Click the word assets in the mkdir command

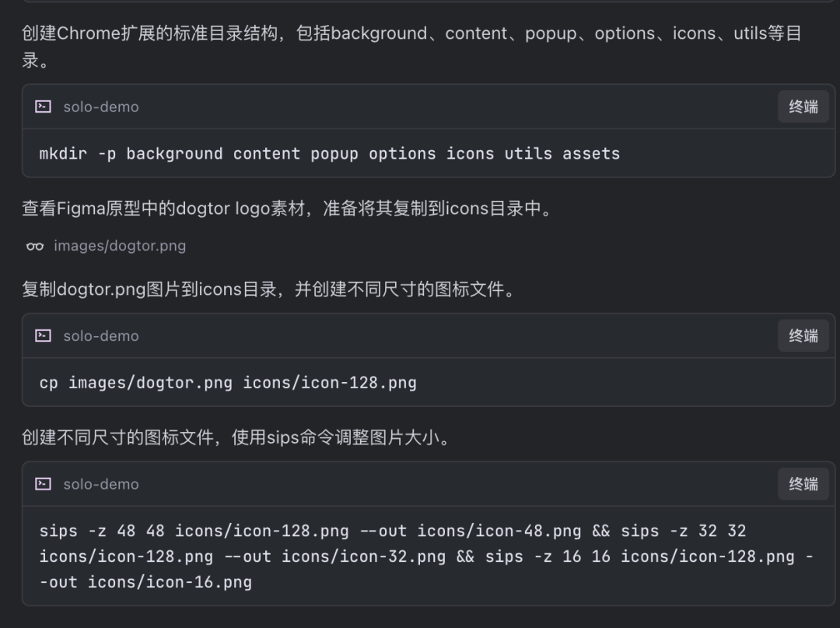point(591,153)
